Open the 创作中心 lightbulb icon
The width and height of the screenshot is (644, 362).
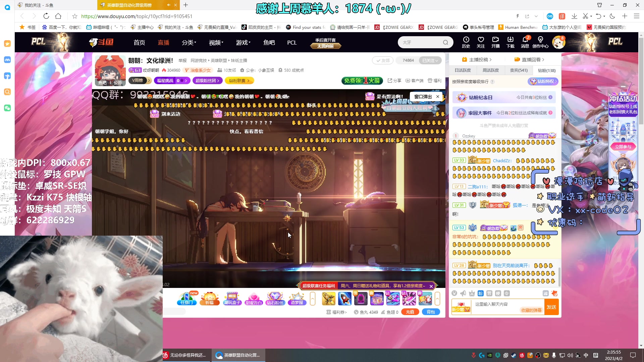coord(540,42)
